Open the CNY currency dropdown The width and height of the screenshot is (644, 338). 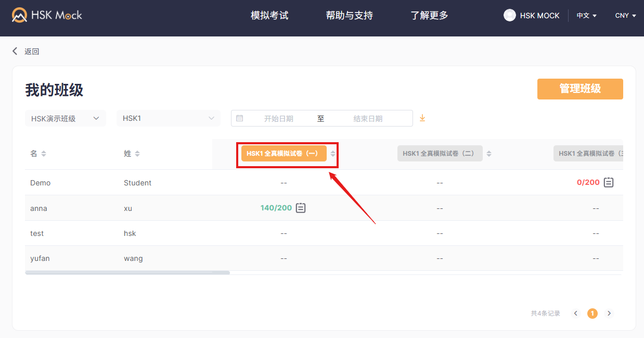(625, 15)
